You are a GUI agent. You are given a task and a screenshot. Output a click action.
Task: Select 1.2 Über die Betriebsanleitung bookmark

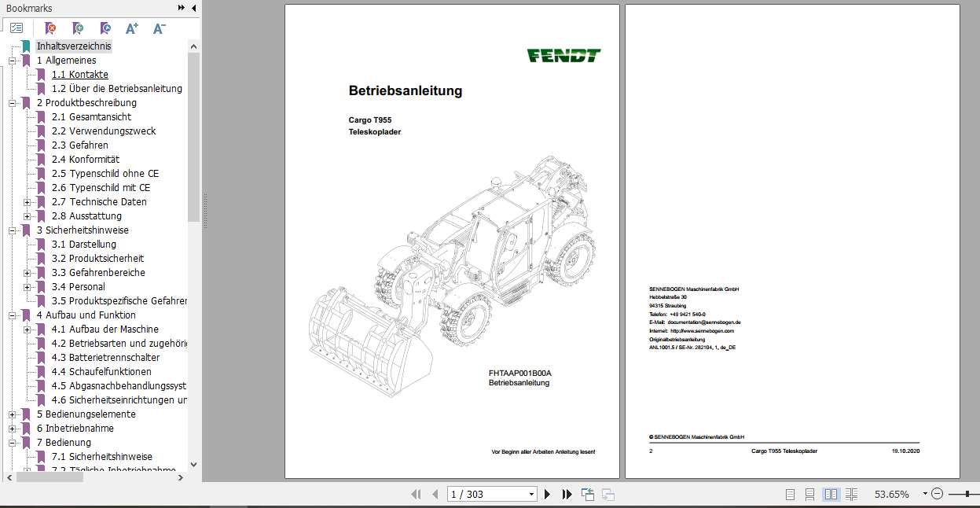tap(117, 89)
